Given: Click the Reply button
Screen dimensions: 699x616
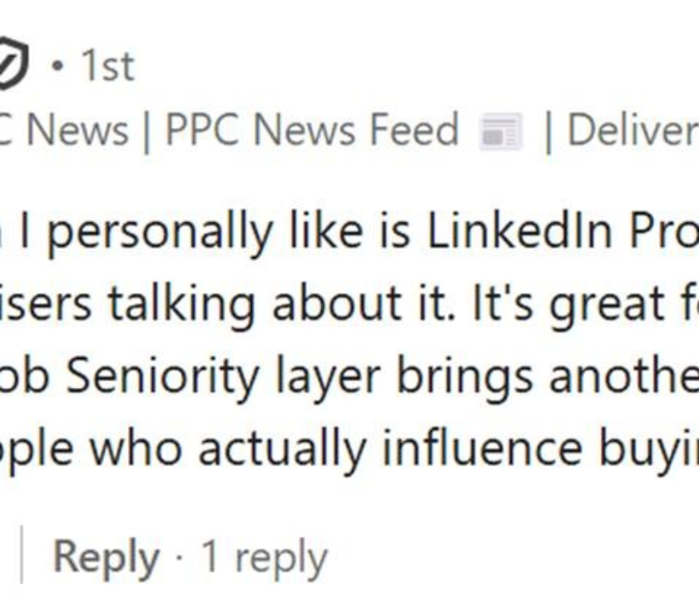Looking at the screenshot, I should pos(106,558).
